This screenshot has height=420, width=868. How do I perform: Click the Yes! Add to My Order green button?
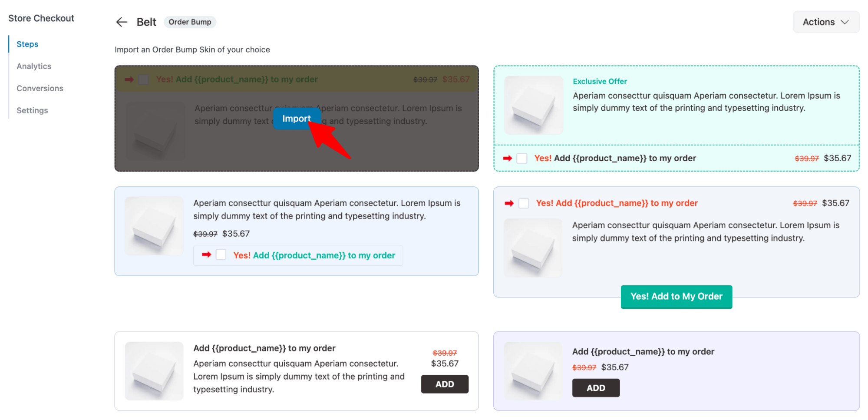click(x=676, y=297)
